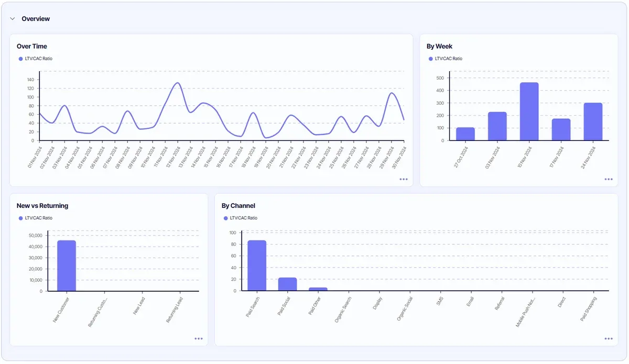The height and width of the screenshot is (364, 629).
Task: Select the Paid Social channel bar
Action: pos(288,284)
